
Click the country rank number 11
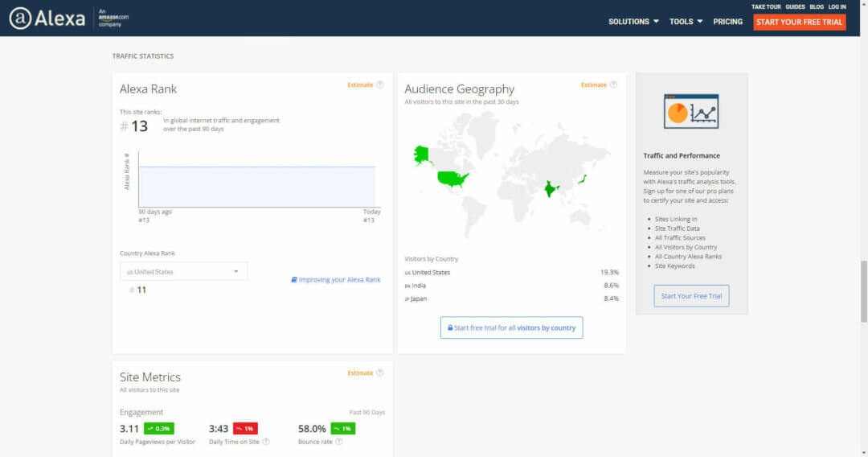pos(141,290)
